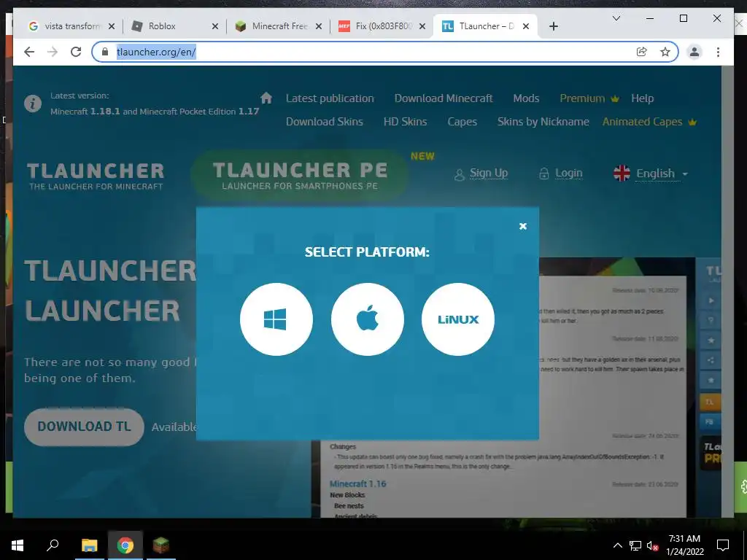Expand the English language dropdown
The image size is (747, 560).
point(651,174)
